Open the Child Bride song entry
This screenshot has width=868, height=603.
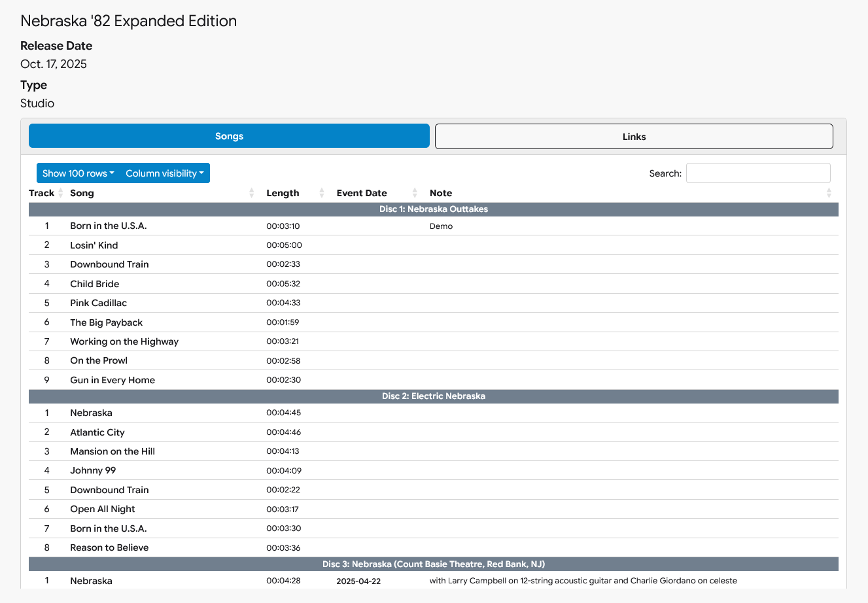(95, 284)
